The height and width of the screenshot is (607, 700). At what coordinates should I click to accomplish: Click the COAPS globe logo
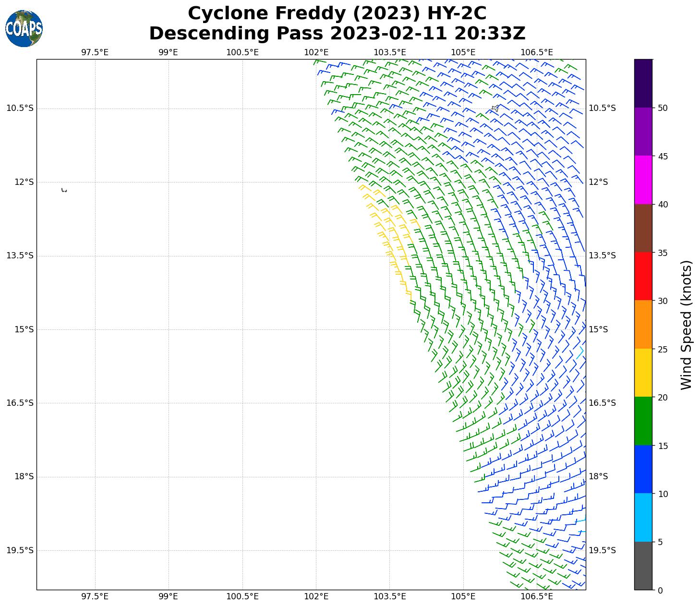coord(24,28)
